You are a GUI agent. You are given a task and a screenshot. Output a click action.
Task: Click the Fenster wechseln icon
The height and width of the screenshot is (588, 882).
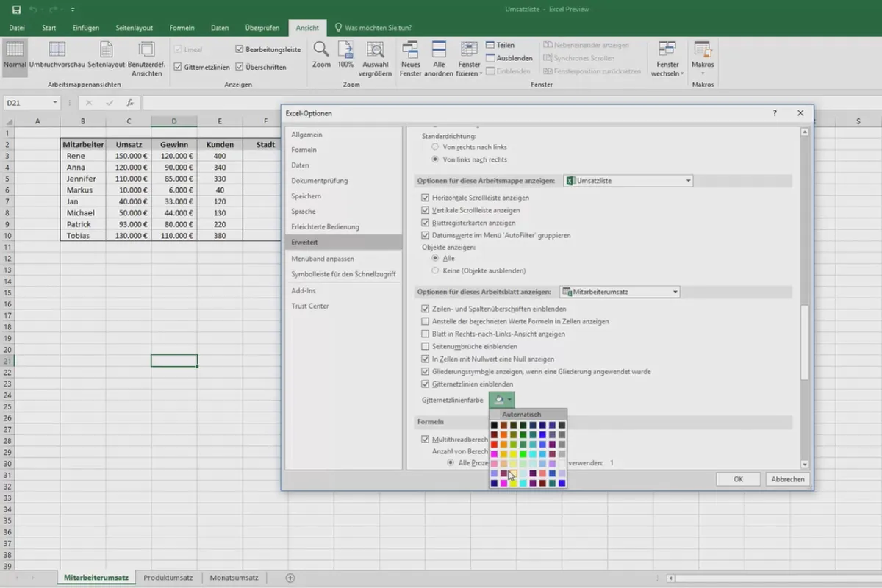tap(668, 49)
